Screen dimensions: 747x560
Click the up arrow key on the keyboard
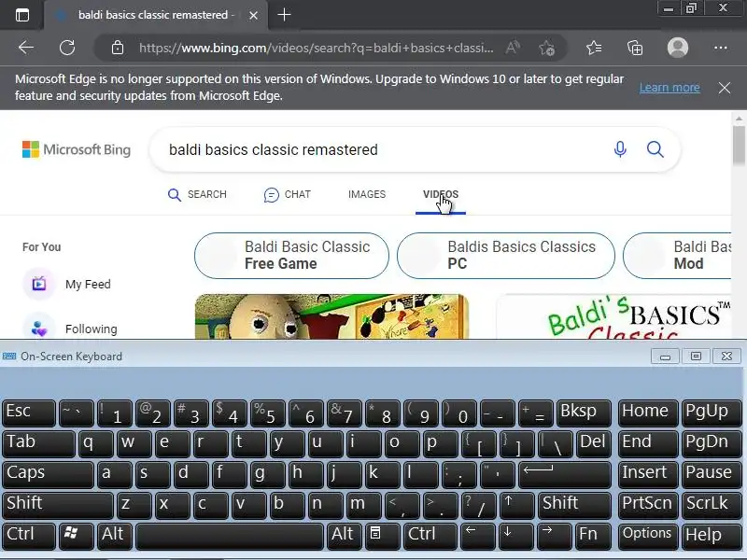516,505
